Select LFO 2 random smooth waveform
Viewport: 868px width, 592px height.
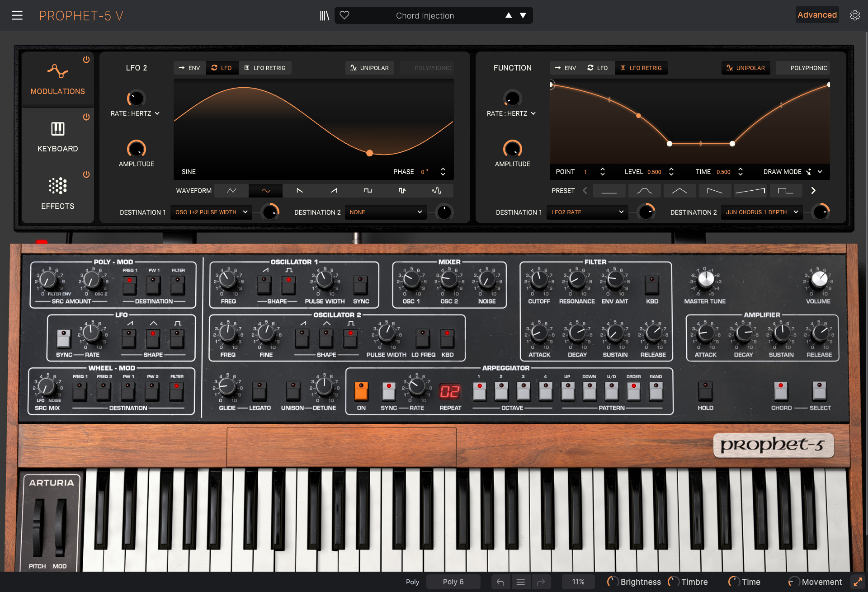click(436, 191)
